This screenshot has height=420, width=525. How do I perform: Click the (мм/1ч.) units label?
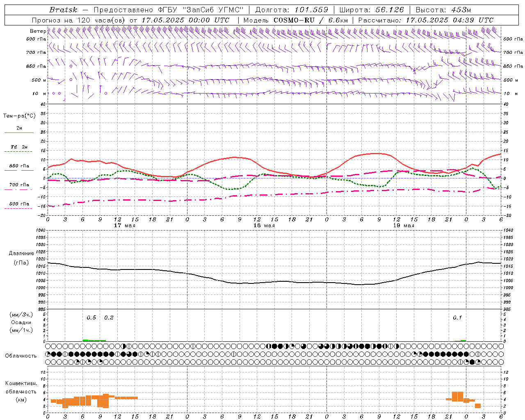point(21,330)
